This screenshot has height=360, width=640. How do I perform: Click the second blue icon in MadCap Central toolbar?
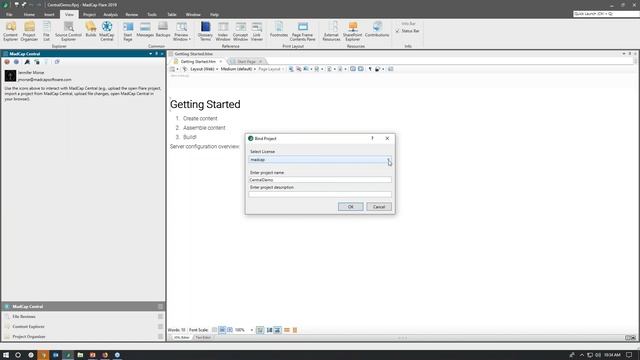(x=16, y=62)
